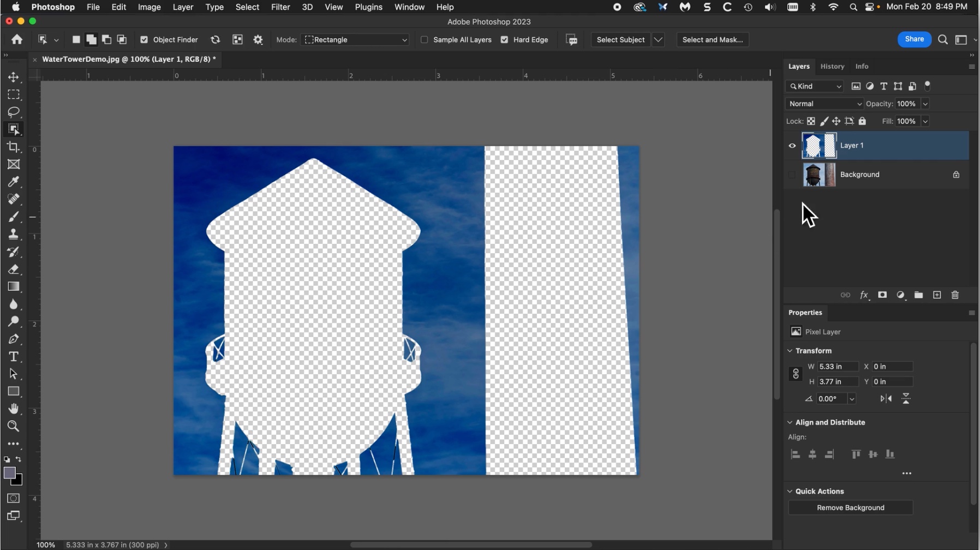Choose the Crop tool
This screenshot has height=550, width=980.
pos(14,147)
